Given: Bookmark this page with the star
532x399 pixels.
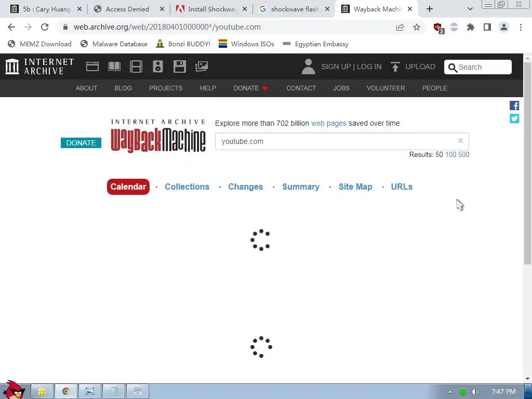Looking at the screenshot, I should click(x=417, y=27).
